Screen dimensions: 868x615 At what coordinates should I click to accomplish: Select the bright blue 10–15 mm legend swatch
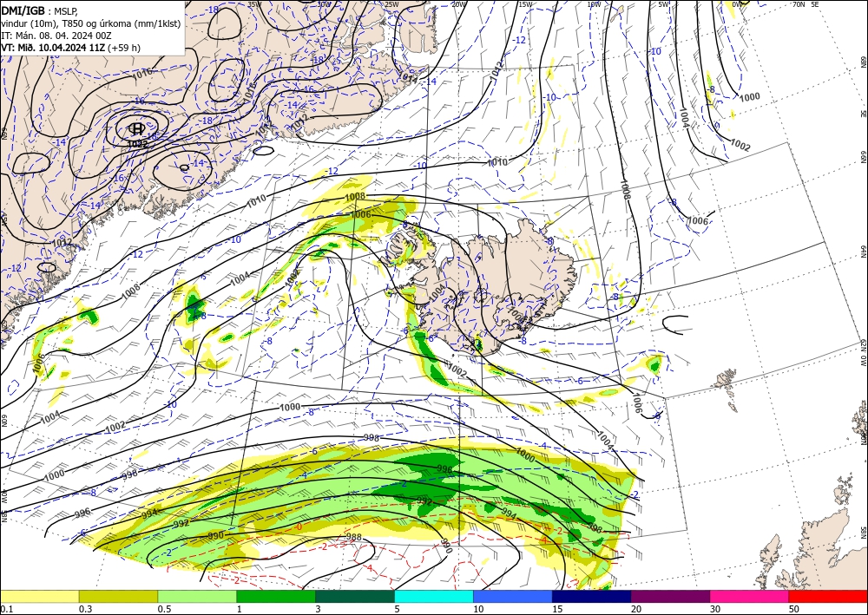click(513, 596)
